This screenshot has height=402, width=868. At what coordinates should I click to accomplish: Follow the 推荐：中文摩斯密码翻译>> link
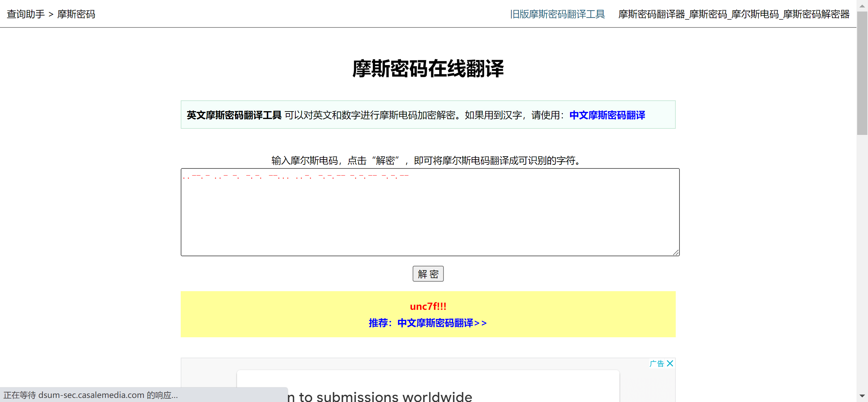tap(428, 323)
